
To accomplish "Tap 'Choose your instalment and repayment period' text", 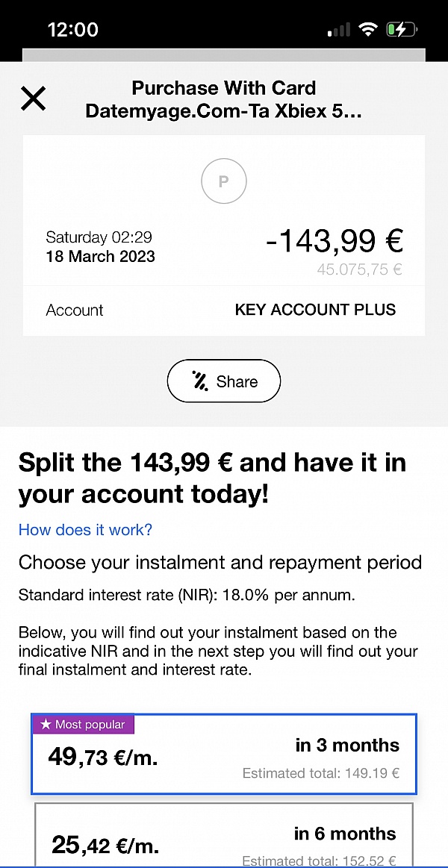I will (x=220, y=562).
